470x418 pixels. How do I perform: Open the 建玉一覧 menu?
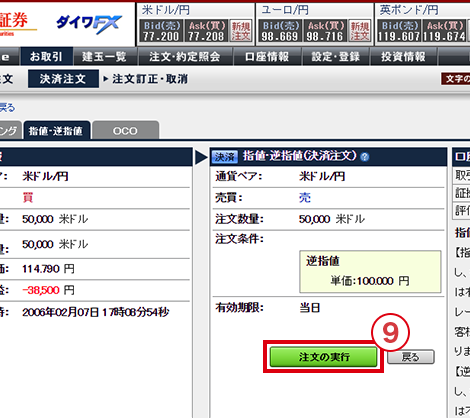tap(104, 56)
